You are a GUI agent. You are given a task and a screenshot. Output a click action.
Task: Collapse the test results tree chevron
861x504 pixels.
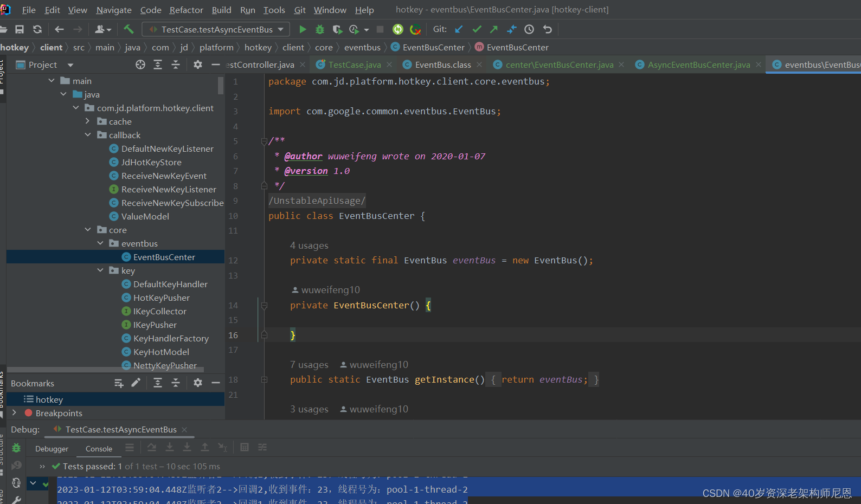click(33, 483)
